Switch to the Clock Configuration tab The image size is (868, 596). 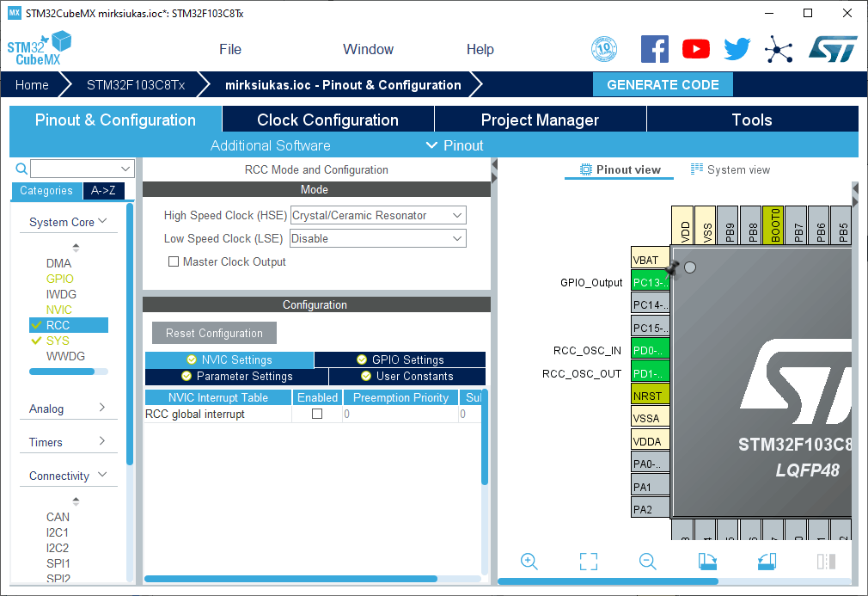[328, 120]
